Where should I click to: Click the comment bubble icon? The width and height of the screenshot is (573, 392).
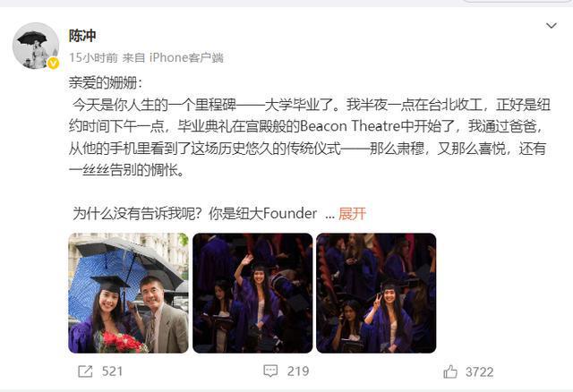pyautogui.click(x=270, y=371)
